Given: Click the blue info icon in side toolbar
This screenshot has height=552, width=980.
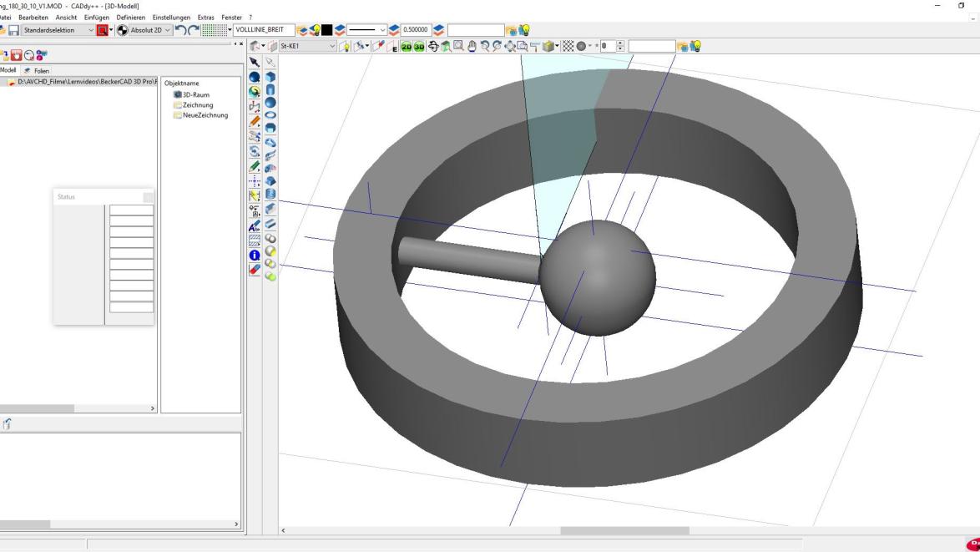Looking at the screenshot, I should pos(255,256).
